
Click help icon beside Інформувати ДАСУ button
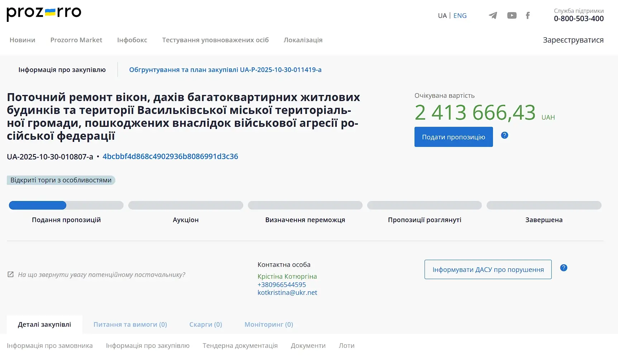tap(564, 268)
